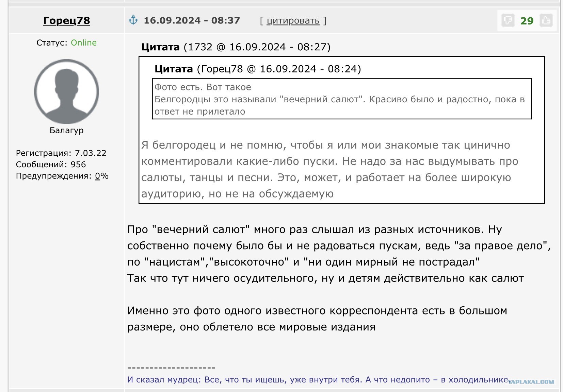Click the inner quote header from Горец78
563x392 pixels.
258,69
